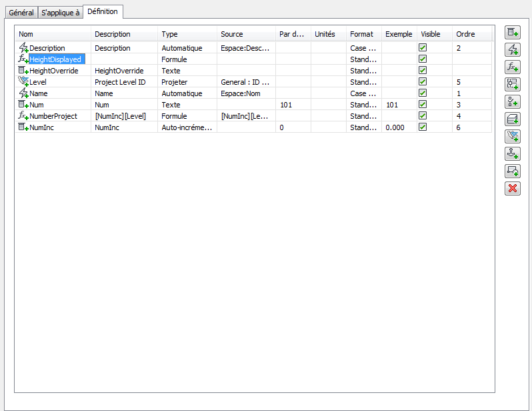Add a project property definition button

point(512,137)
